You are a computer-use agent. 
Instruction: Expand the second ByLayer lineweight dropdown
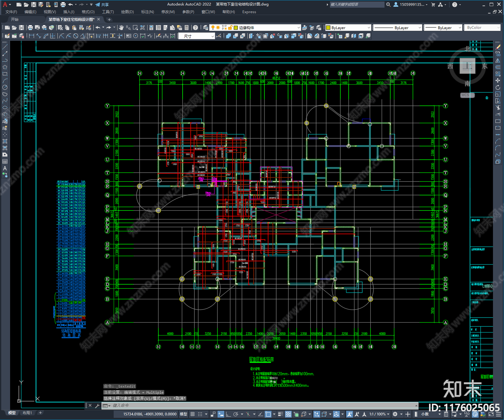click(443, 28)
